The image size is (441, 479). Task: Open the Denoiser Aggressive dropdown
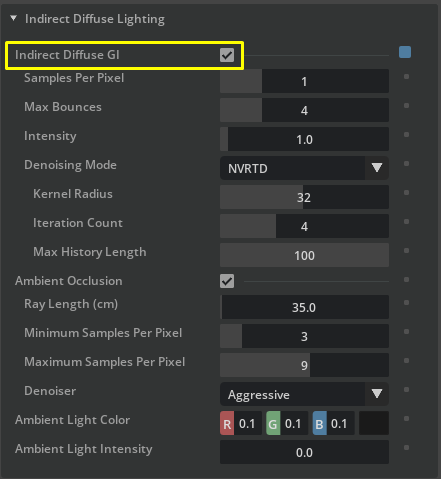tap(304, 394)
